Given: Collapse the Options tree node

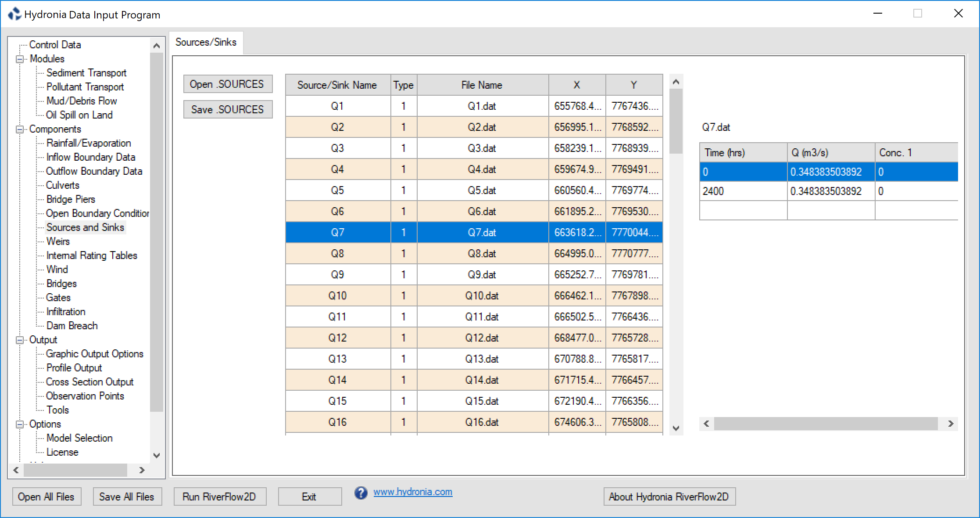Looking at the screenshot, I should pyautogui.click(x=20, y=424).
